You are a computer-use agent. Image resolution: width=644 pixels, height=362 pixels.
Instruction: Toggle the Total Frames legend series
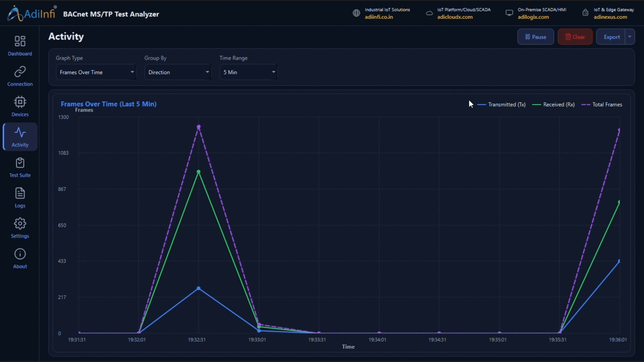coord(602,105)
